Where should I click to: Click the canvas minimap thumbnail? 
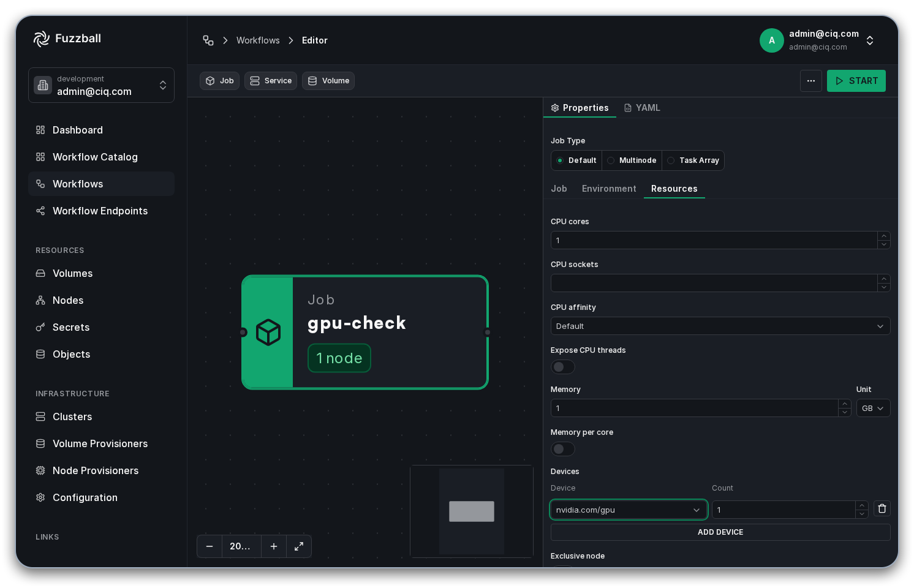(x=472, y=511)
